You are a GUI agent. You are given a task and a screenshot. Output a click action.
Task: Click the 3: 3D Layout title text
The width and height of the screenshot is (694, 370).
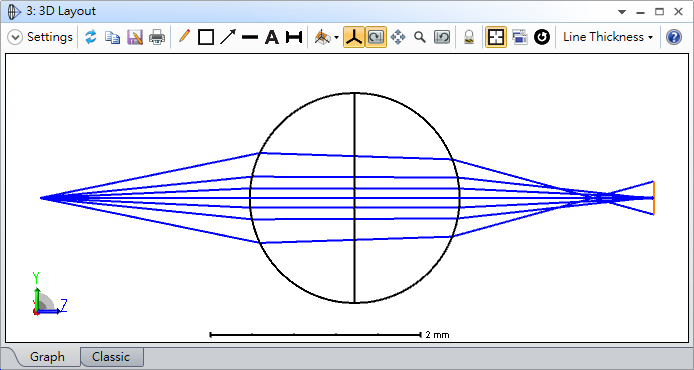point(61,12)
